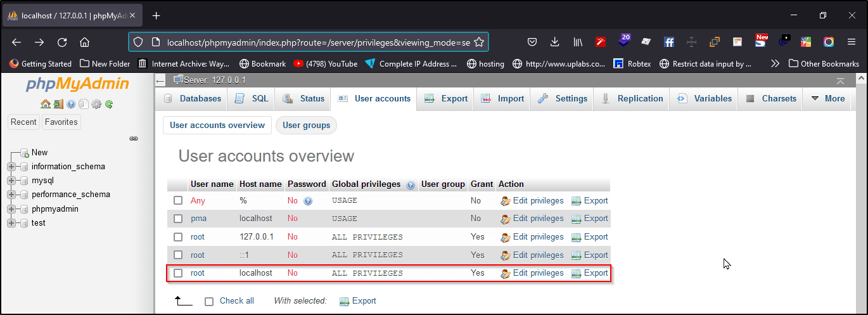Click the sidebar log out icon

pyautogui.click(x=58, y=104)
